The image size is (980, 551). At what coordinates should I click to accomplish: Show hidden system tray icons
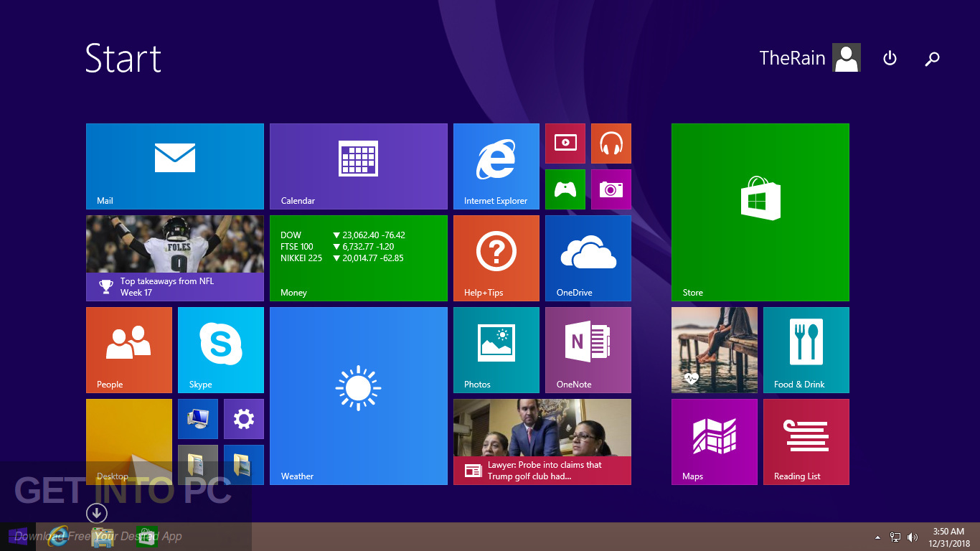(x=877, y=537)
